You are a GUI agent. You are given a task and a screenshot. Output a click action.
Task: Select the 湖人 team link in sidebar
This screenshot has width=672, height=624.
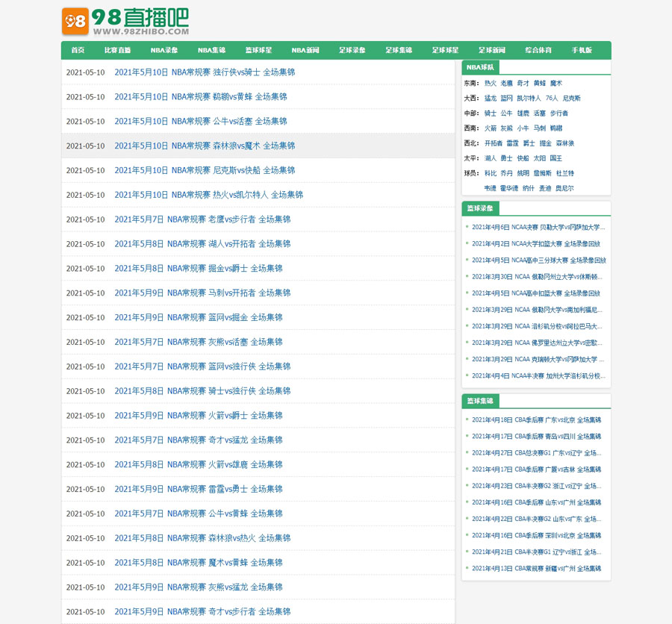[491, 158]
